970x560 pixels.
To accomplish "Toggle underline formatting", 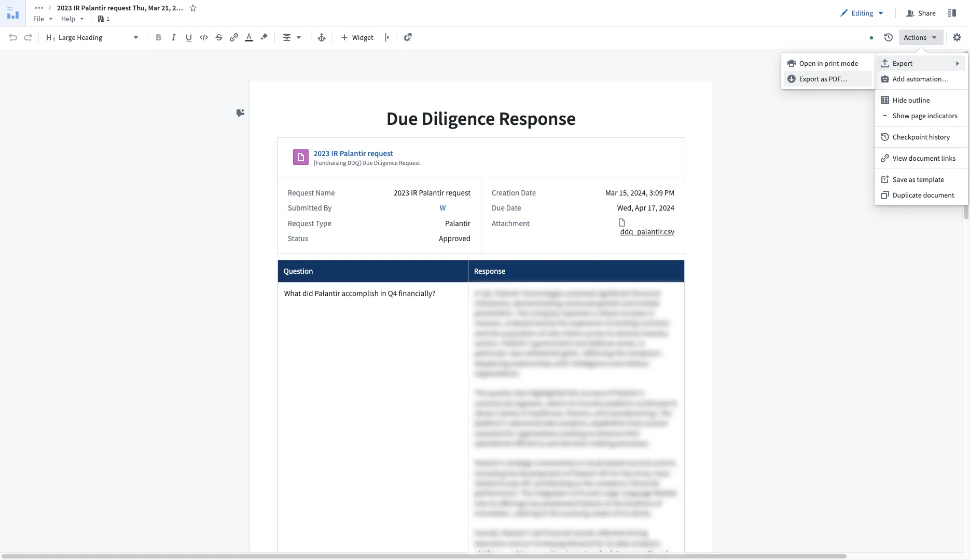I will (188, 37).
